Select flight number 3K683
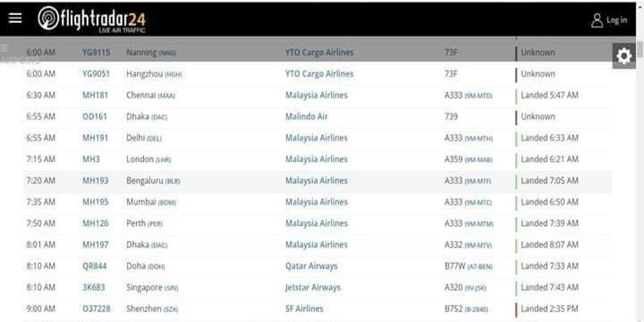 click(x=93, y=287)
